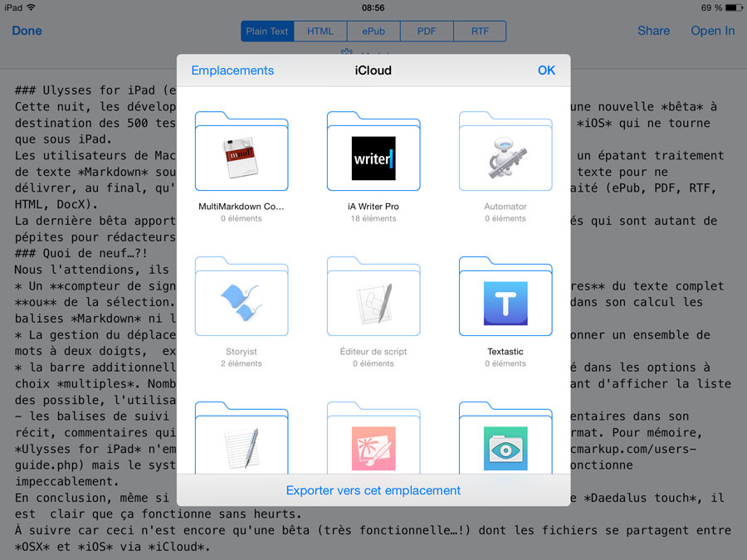Tap Done to close the export view
747x560 pixels.
pos(27,31)
